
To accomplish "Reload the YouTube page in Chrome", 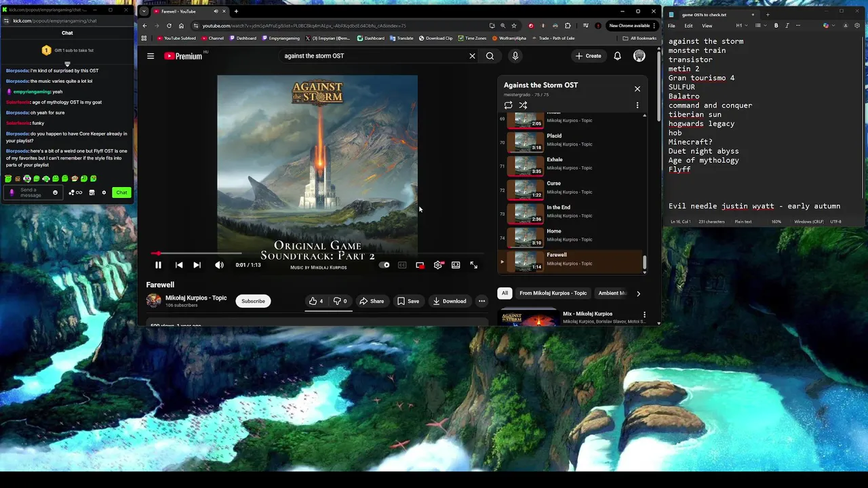I will (x=169, y=26).
